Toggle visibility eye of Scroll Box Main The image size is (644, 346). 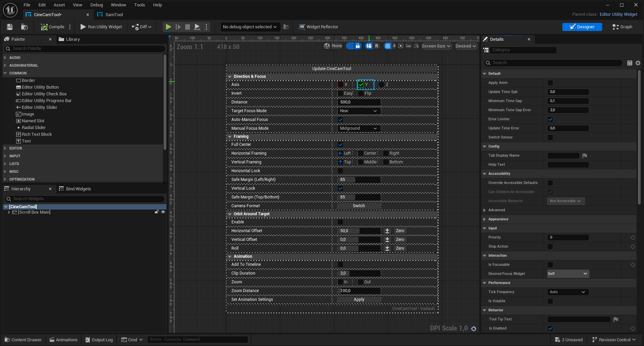pos(163,212)
